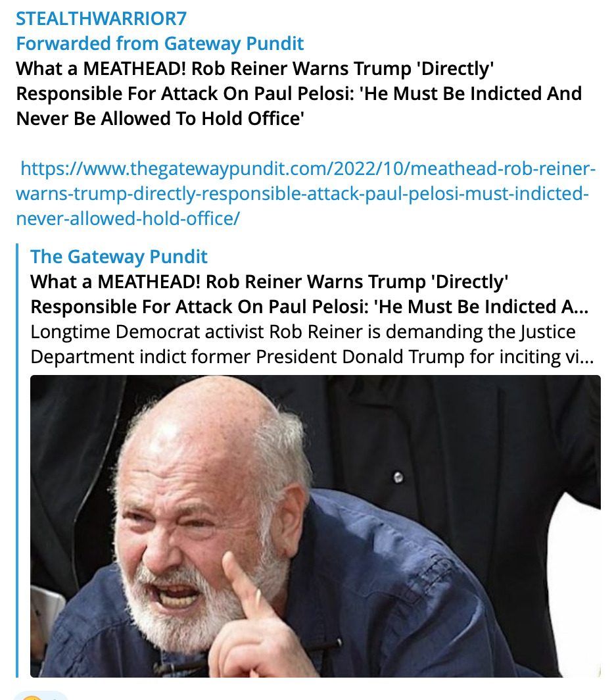The height and width of the screenshot is (700, 614).
Task: Enlarge the article preview photo
Action: [x=315, y=526]
